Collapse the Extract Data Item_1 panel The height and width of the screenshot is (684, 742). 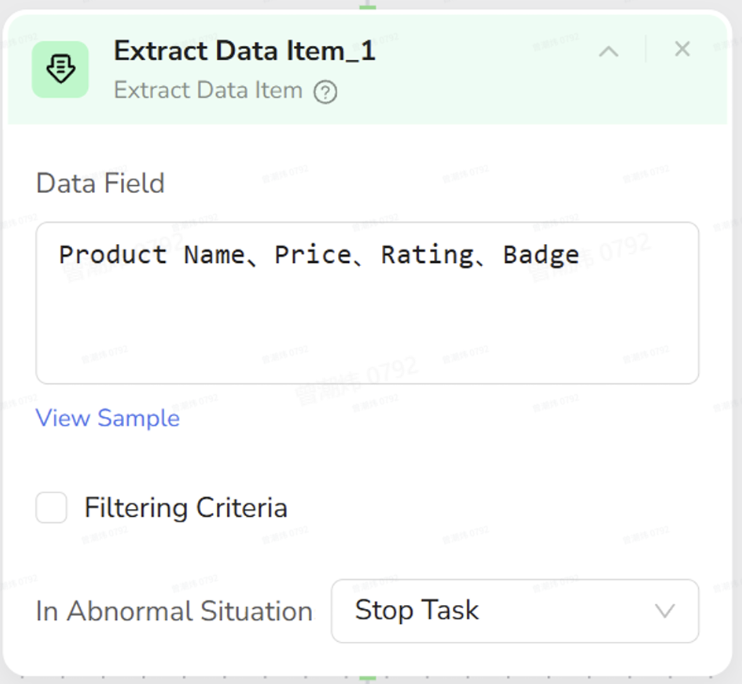tap(608, 51)
